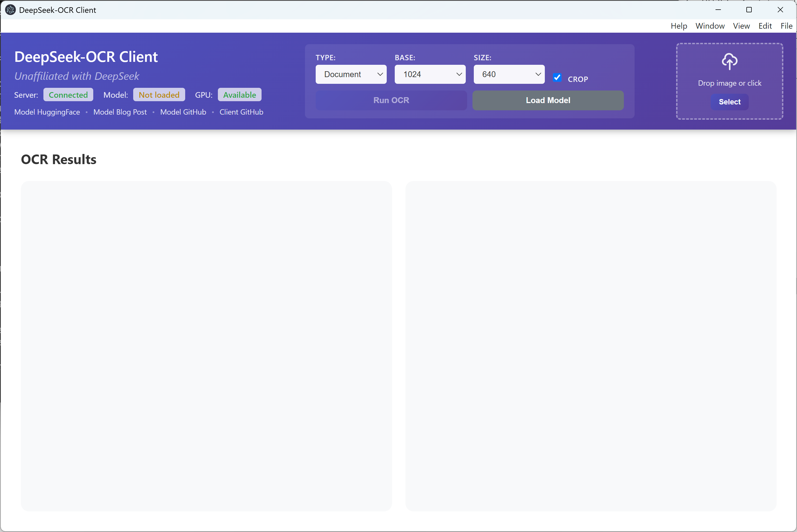Image resolution: width=797 pixels, height=532 pixels.
Task: Open the Model Blog Post link
Action: point(120,112)
